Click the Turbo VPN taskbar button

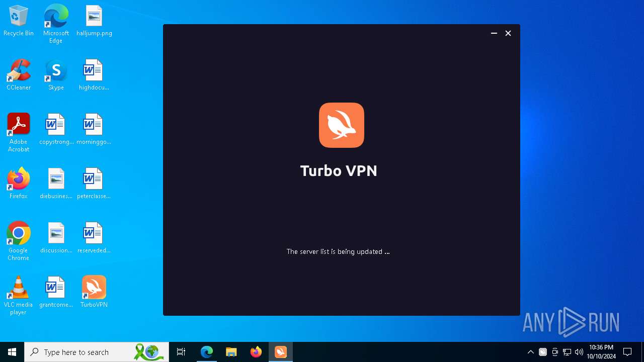(281, 352)
